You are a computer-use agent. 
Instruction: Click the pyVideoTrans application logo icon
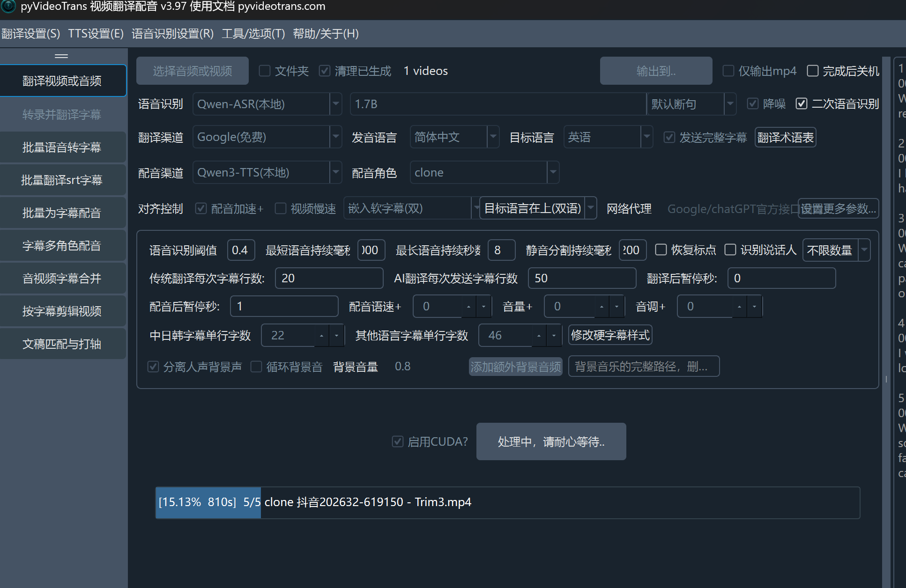pyautogui.click(x=9, y=7)
